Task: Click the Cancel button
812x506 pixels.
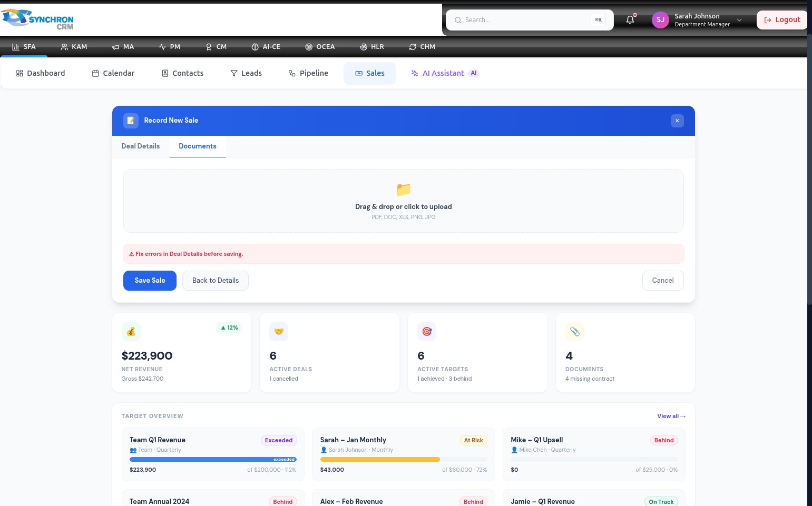Action: pos(663,281)
